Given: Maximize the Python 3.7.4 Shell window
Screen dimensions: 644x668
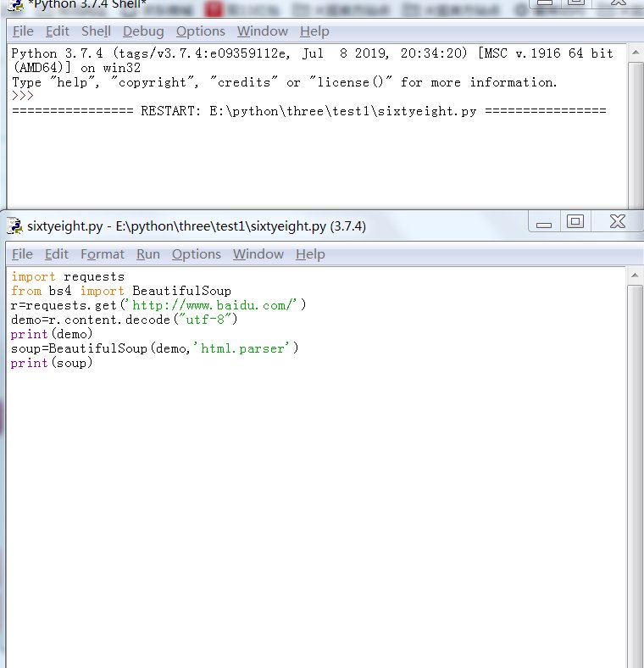Looking at the screenshot, I should click(575, 3).
